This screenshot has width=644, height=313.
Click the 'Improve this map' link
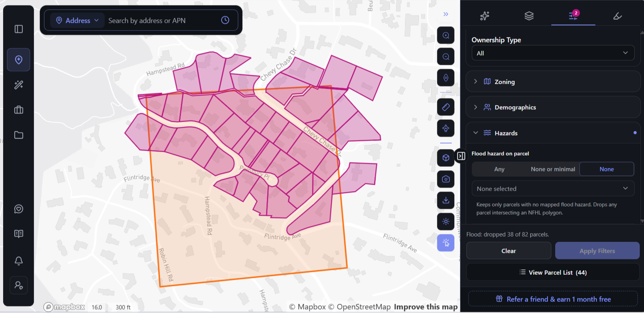click(x=425, y=307)
